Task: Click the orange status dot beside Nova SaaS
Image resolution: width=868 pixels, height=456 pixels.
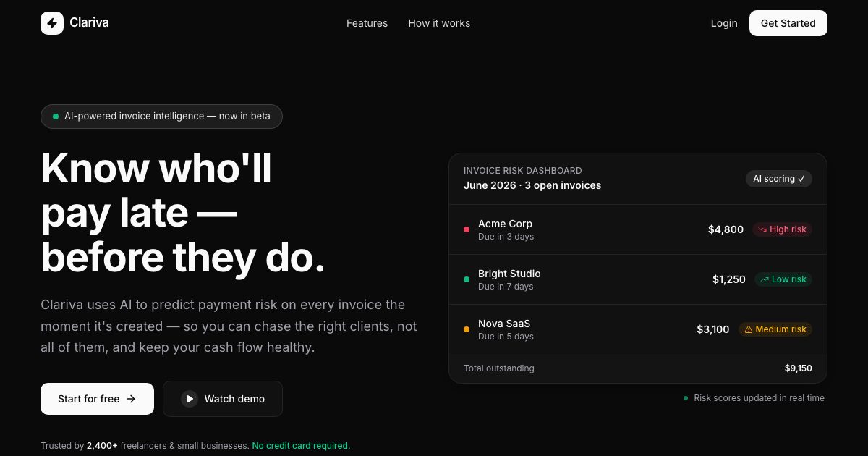Action: tap(467, 329)
